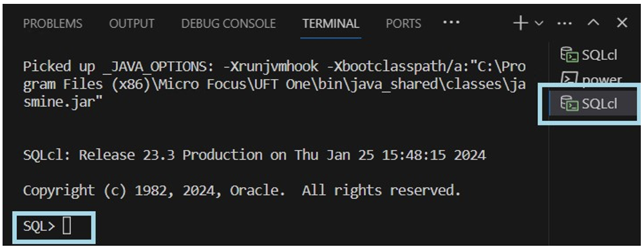Click the Oracle copyright line in terminal
This screenshot has width=644, height=251.
click(x=242, y=191)
